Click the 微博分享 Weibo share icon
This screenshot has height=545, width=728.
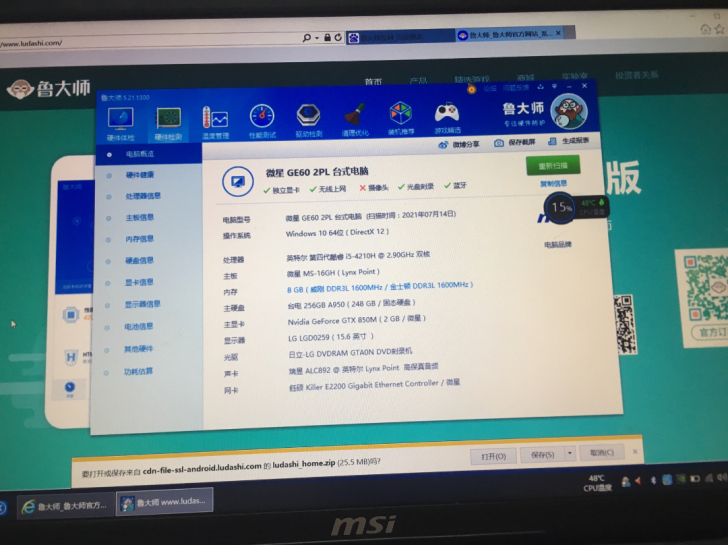pyautogui.click(x=443, y=145)
